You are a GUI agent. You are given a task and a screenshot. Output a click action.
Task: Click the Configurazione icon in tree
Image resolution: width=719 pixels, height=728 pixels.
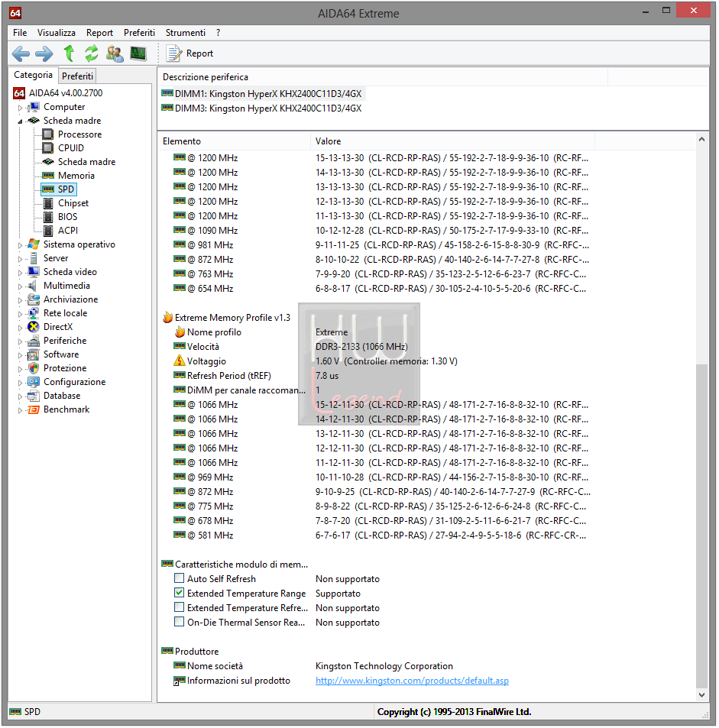(x=34, y=382)
